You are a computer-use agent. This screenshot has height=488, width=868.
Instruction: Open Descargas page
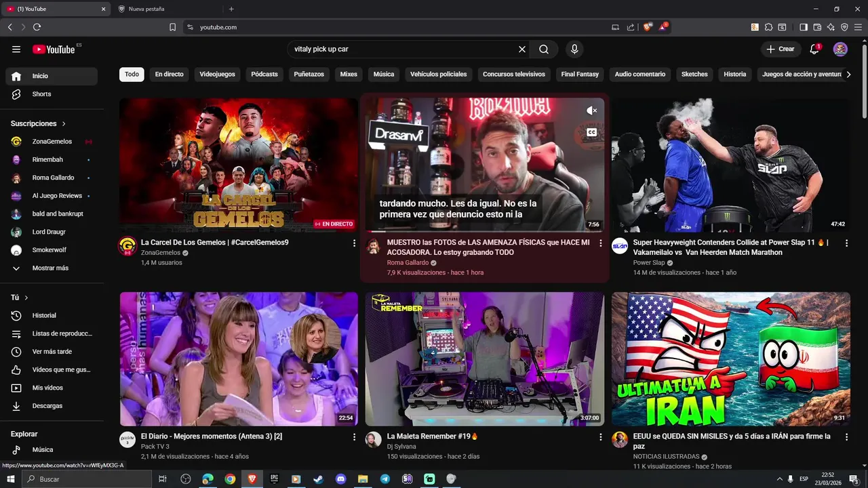point(52,406)
